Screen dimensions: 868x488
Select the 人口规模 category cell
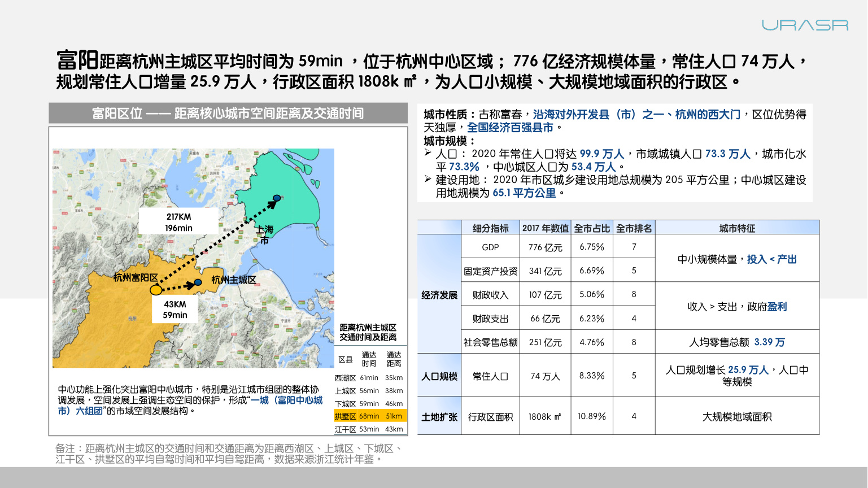(x=439, y=376)
